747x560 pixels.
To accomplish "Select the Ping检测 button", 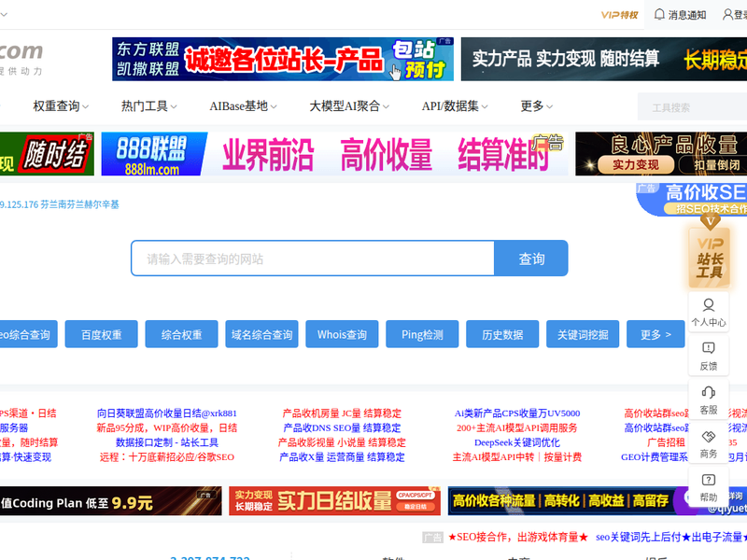I will [422, 334].
